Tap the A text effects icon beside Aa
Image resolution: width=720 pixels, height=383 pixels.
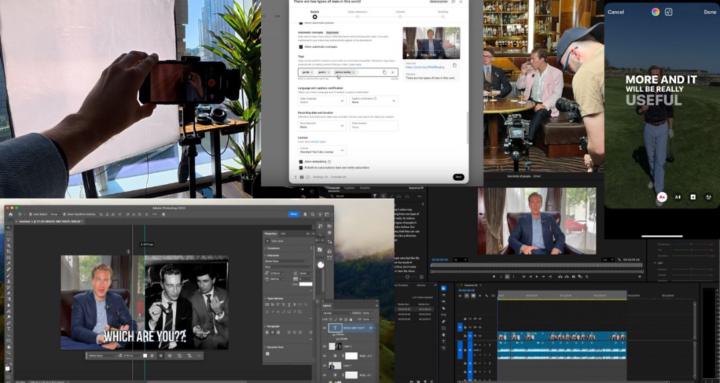click(x=678, y=197)
